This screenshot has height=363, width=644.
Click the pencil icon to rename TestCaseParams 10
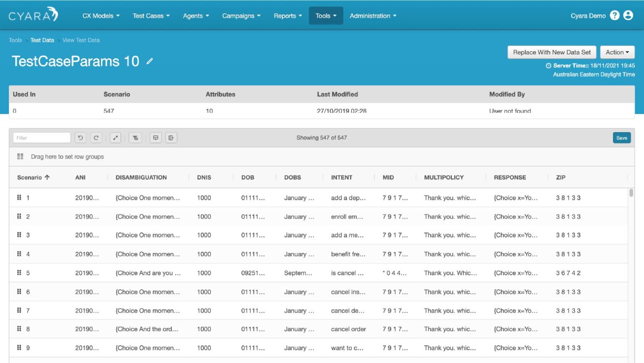point(150,61)
